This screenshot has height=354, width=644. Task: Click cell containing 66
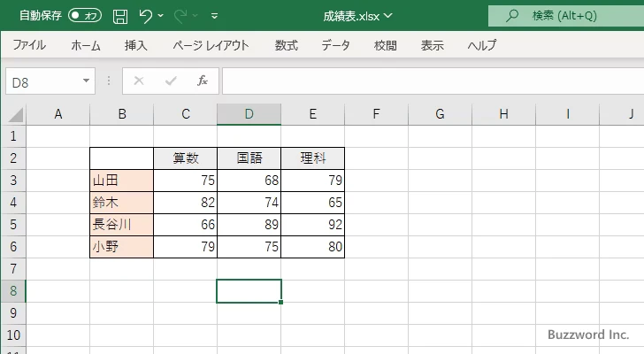pos(185,225)
